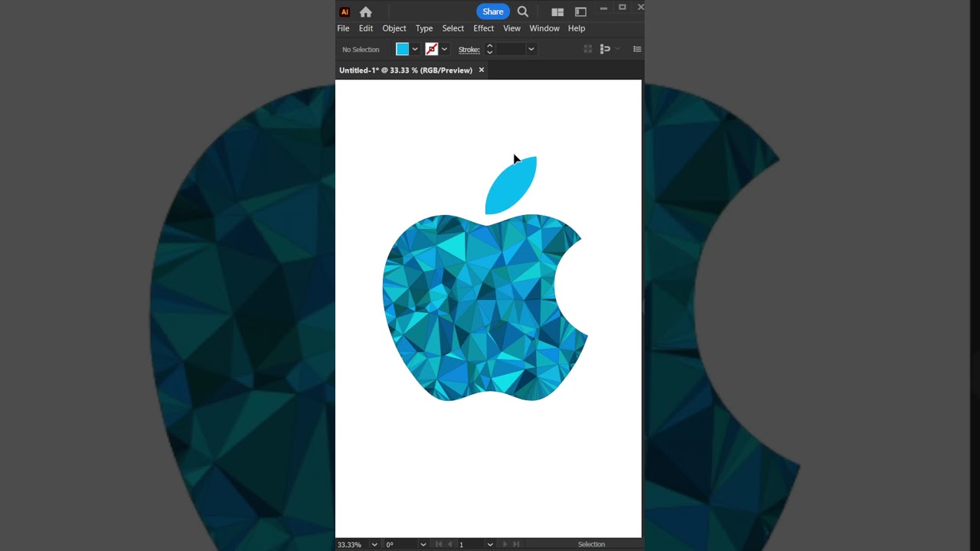980x551 pixels.
Task: Click the 0° rotation view field
Action: tap(400, 544)
